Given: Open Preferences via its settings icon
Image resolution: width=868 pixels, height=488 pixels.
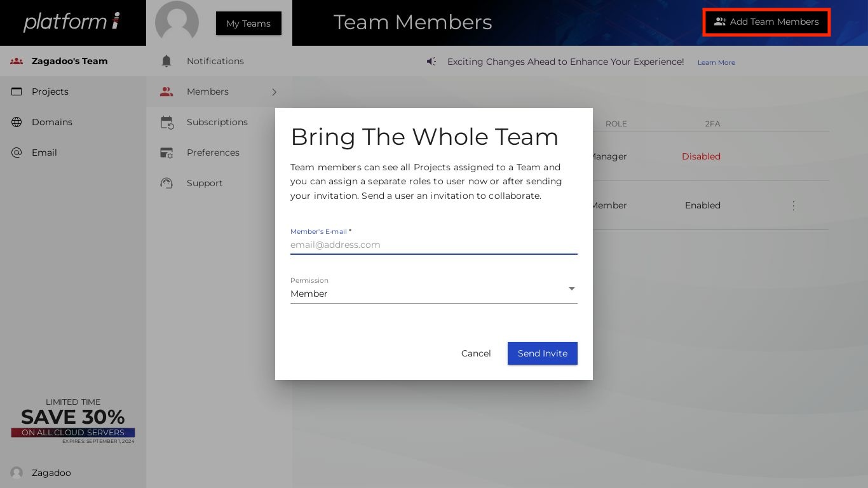Looking at the screenshot, I should tap(166, 152).
